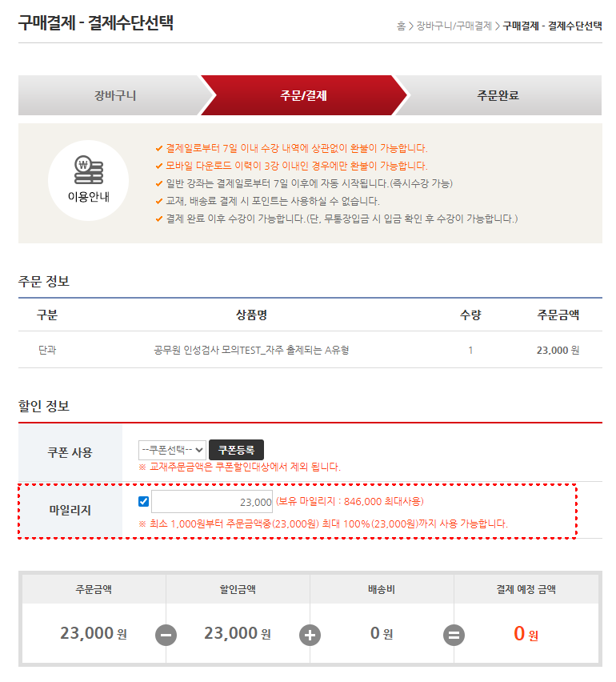This screenshot has width=616, height=682.
Task: Click the breadcrumb arrow after 홈
Action: pos(411,26)
